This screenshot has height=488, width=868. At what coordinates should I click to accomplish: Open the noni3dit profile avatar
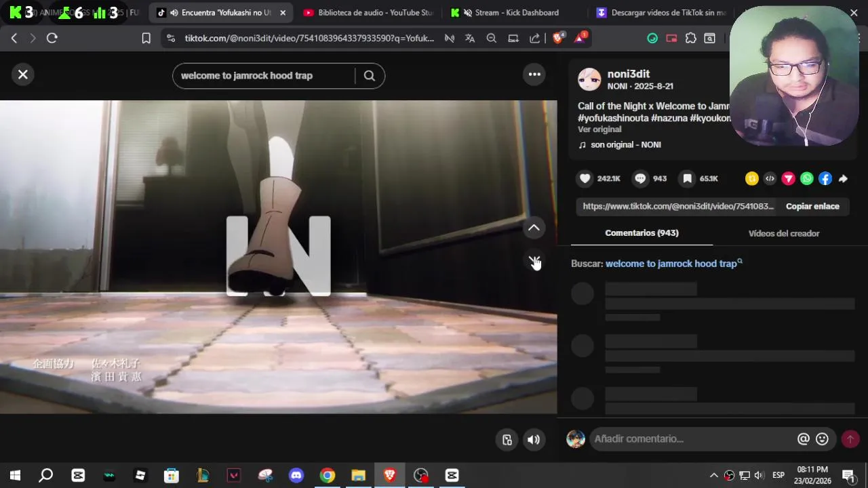589,79
